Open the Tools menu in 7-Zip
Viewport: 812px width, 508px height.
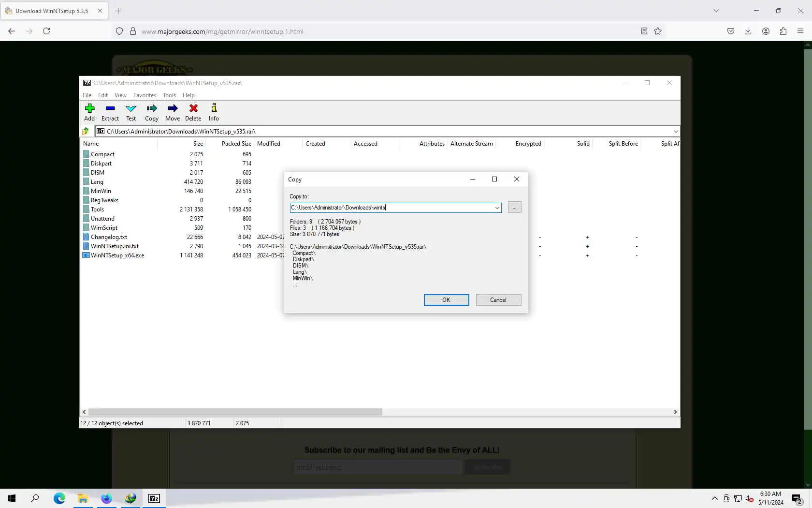[169, 95]
